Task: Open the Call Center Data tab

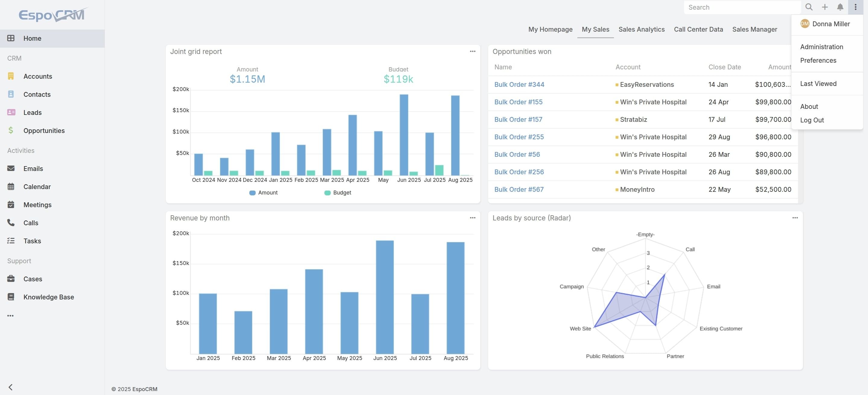Action: coord(698,29)
